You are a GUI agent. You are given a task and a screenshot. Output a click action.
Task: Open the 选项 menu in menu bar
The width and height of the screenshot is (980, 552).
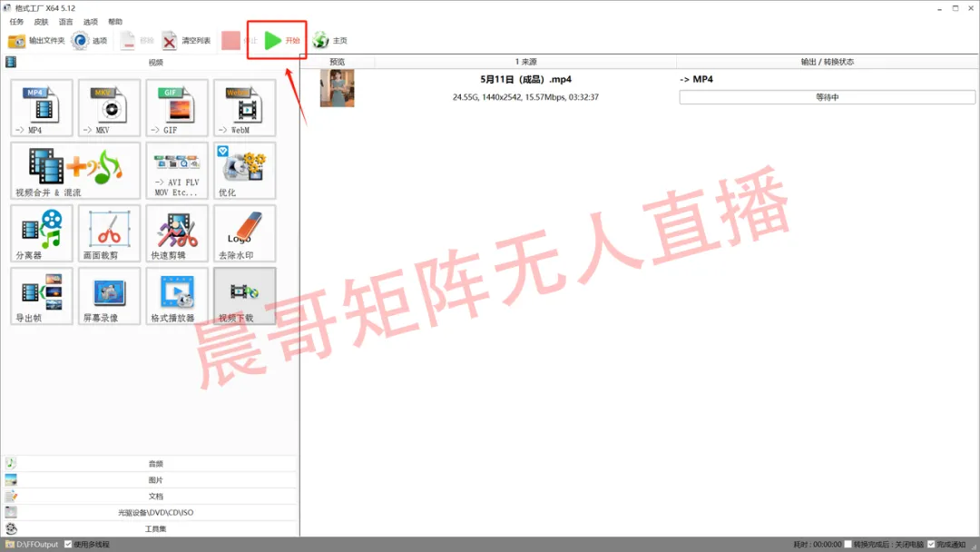click(x=91, y=22)
